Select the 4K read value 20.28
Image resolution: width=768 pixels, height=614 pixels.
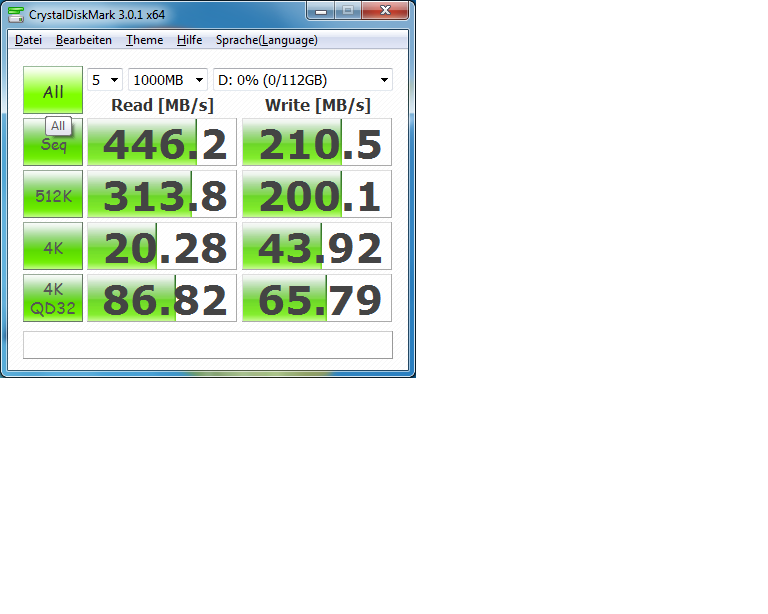pos(162,246)
